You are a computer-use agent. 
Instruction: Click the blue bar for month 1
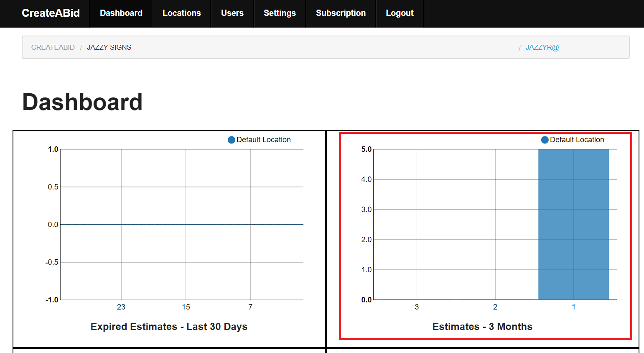(x=573, y=225)
